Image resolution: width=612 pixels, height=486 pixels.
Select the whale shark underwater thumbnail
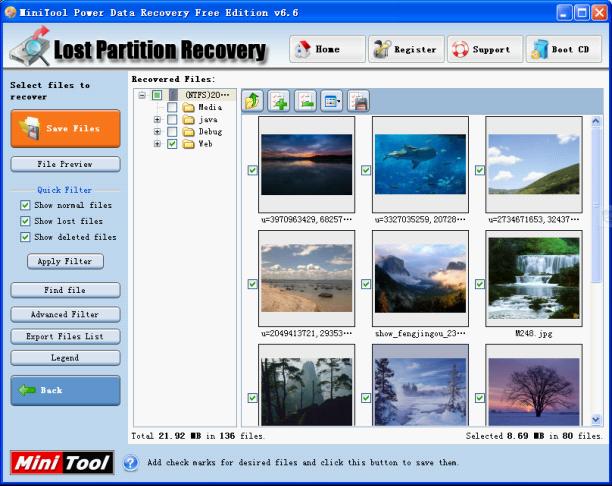[x=420, y=164]
